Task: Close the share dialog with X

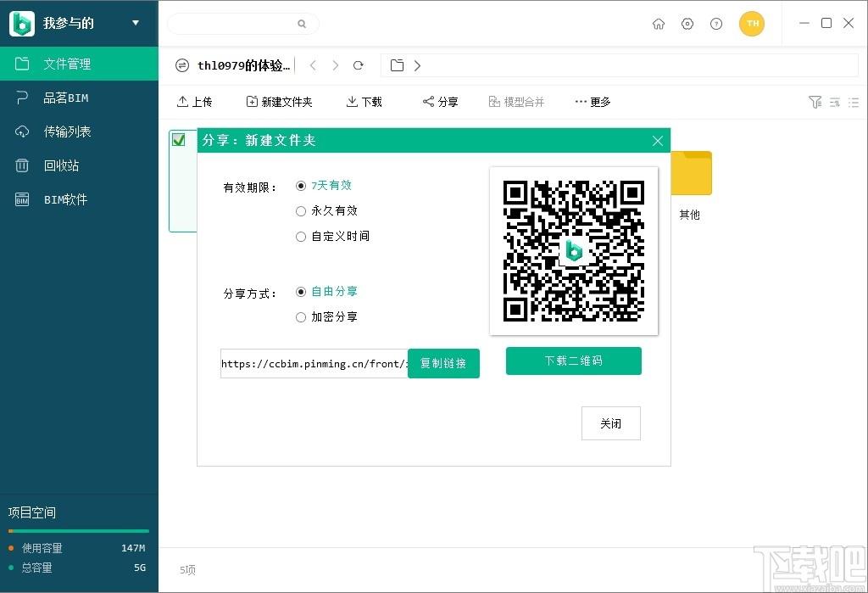Action: pyautogui.click(x=658, y=141)
